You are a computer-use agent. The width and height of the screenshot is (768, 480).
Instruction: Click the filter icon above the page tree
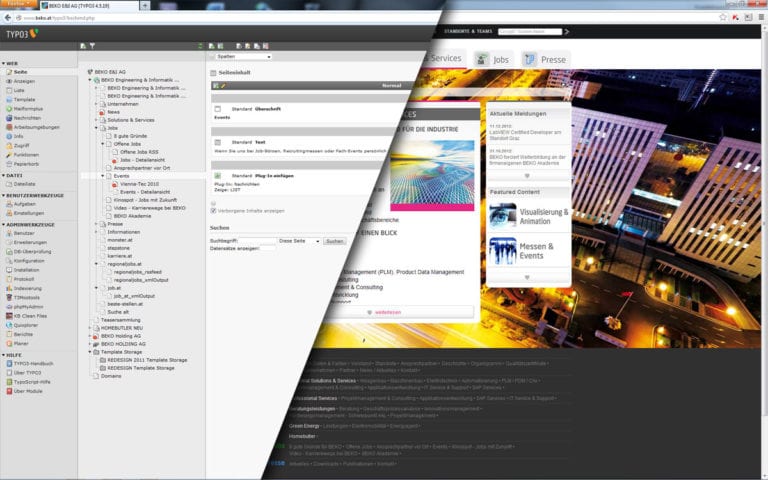coord(92,46)
